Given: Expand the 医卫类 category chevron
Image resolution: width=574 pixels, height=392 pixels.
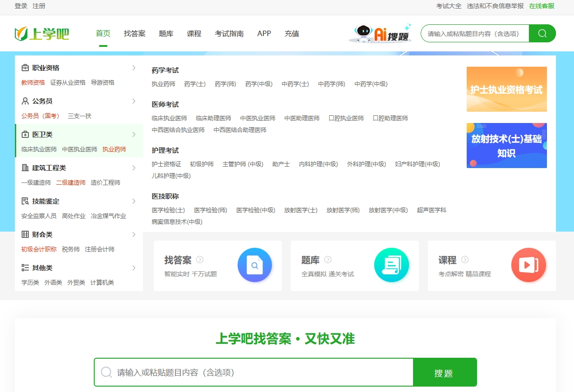Looking at the screenshot, I should coord(134,134).
